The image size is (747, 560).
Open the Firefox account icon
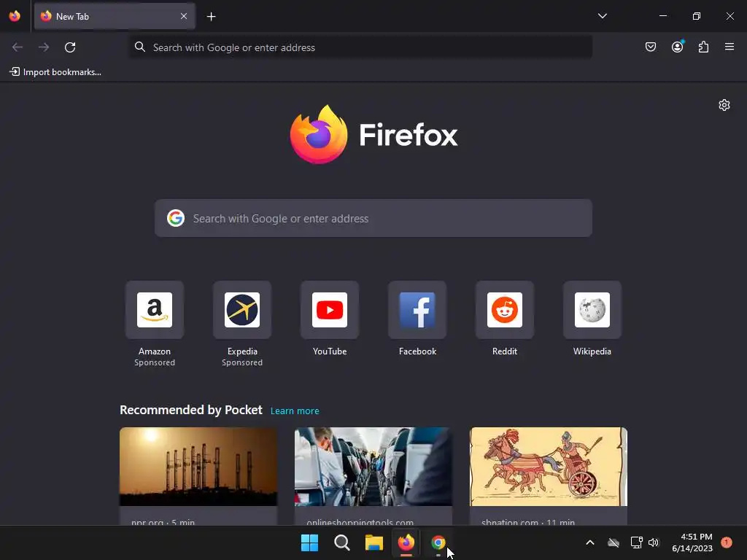coord(677,47)
